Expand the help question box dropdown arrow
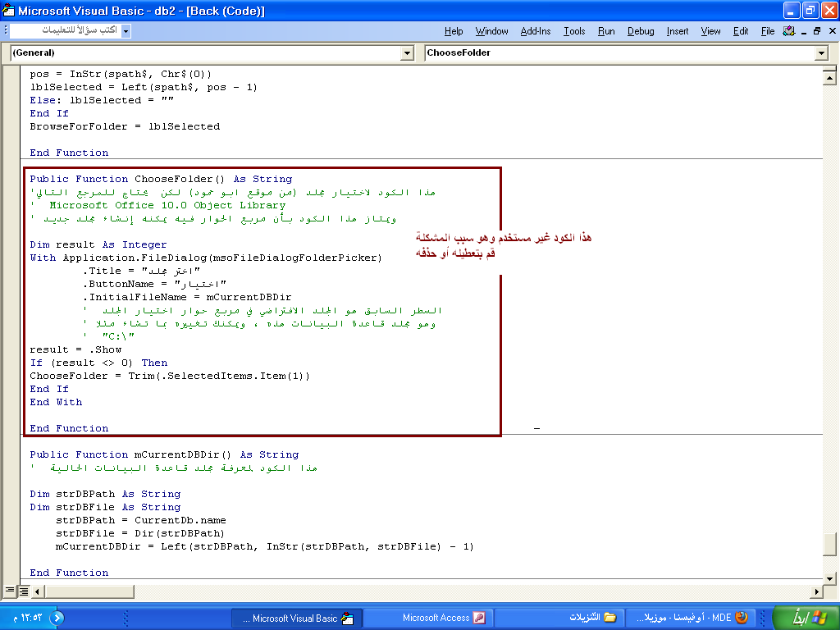The image size is (840, 630). pos(126,31)
